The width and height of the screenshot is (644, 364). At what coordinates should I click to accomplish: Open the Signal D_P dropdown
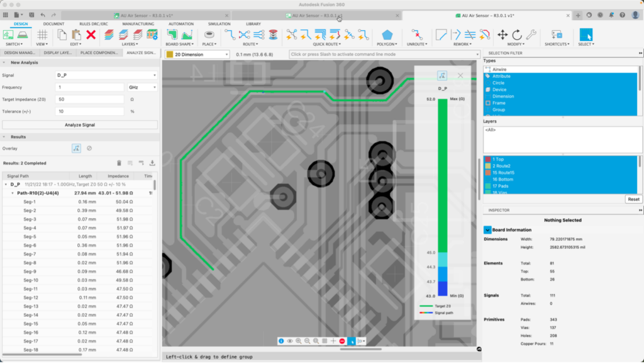(x=106, y=75)
